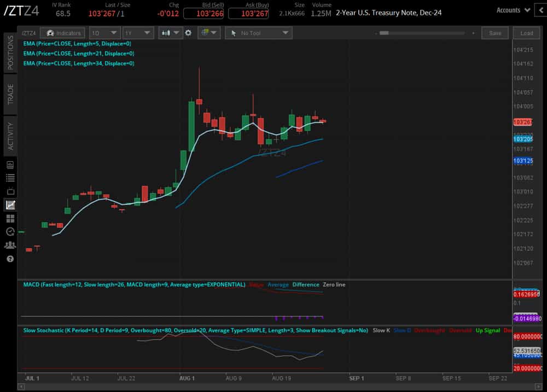
Task: Click the zoom slider handle in toolbar
Action: pos(384,33)
